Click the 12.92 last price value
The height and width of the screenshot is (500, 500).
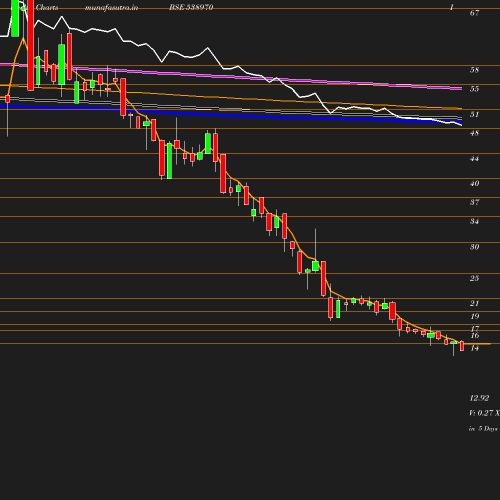[x=479, y=398]
